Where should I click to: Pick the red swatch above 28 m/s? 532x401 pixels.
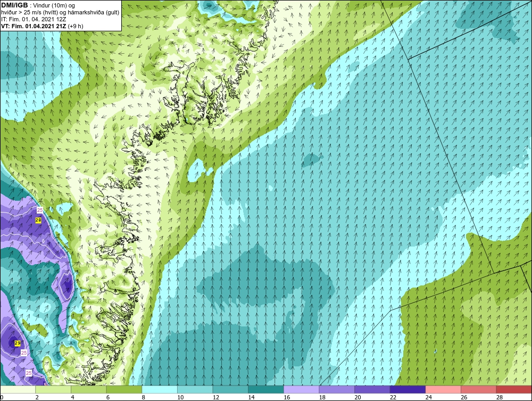pyautogui.click(x=514, y=389)
